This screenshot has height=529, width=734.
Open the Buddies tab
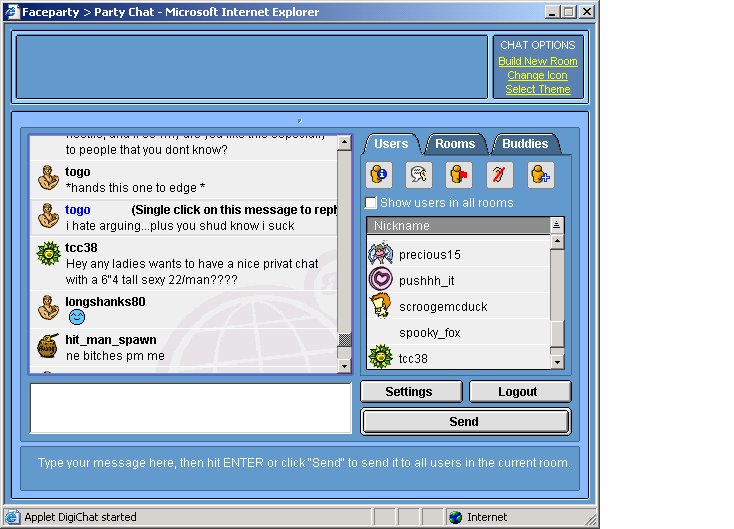pos(525,144)
